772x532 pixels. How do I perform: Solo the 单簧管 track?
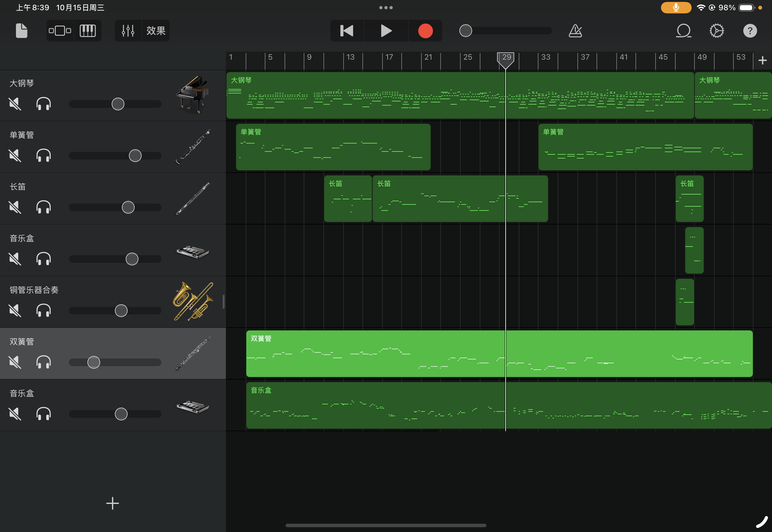pyautogui.click(x=43, y=156)
